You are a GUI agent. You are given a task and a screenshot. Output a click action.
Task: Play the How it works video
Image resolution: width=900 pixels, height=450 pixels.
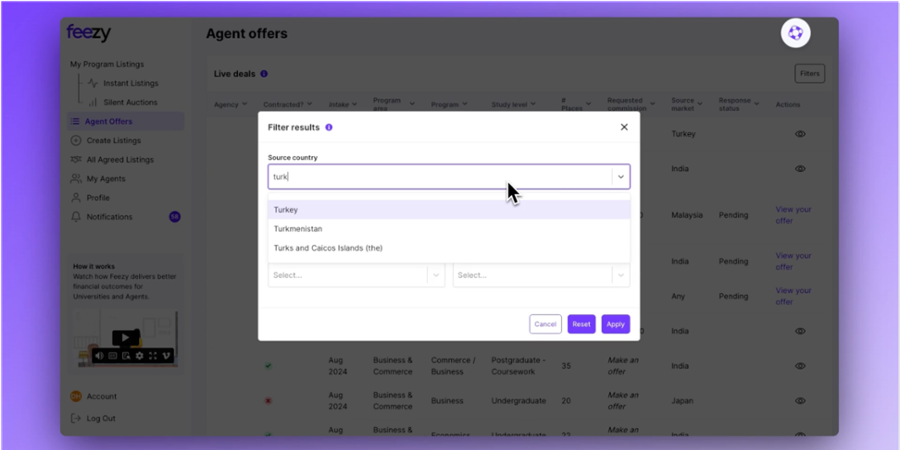coord(125,338)
